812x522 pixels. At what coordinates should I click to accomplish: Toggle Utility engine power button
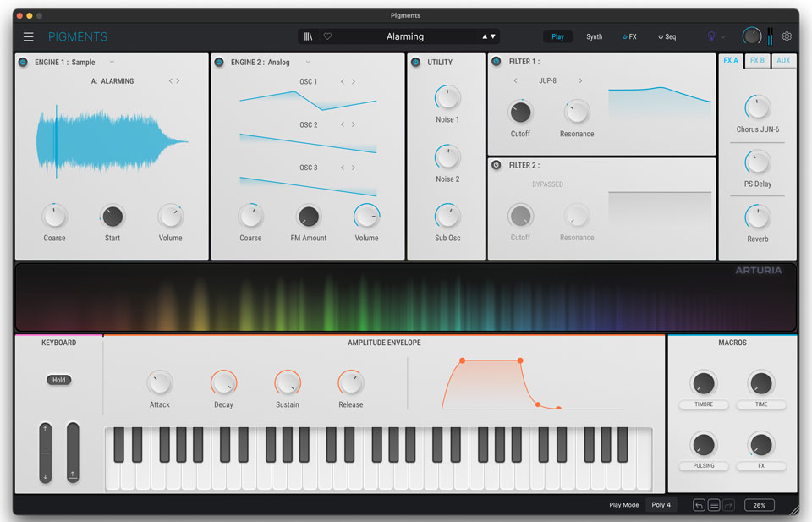tap(415, 62)
